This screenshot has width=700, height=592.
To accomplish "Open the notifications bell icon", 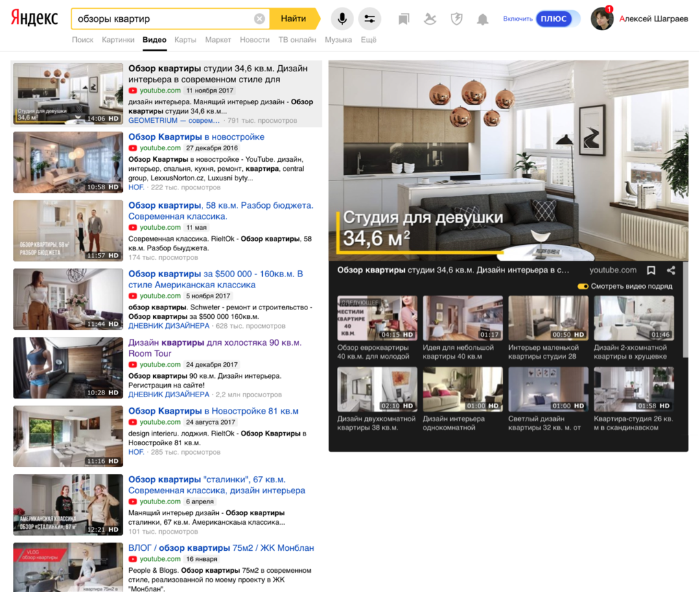I will point(482,19).
